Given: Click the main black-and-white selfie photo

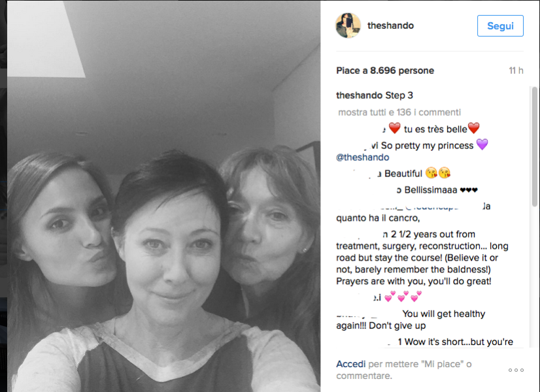Looking at the screenshot, I should click(x=164, y=196).
